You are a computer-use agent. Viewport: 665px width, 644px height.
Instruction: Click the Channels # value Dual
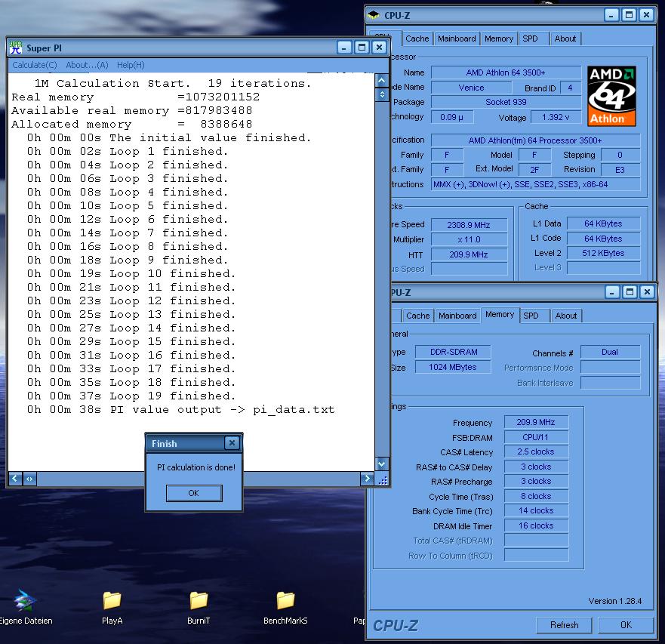pos(610,352)
